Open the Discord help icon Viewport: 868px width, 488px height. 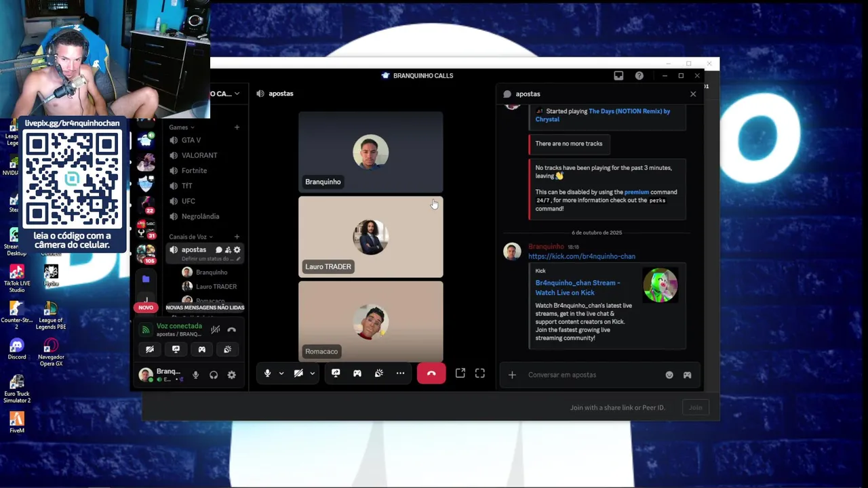pyautogui.click(x=639, y=76)
